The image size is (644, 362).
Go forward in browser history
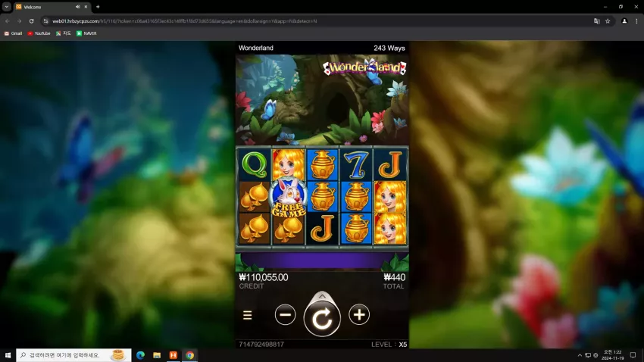pyautogui.click(x=19, y=21)
